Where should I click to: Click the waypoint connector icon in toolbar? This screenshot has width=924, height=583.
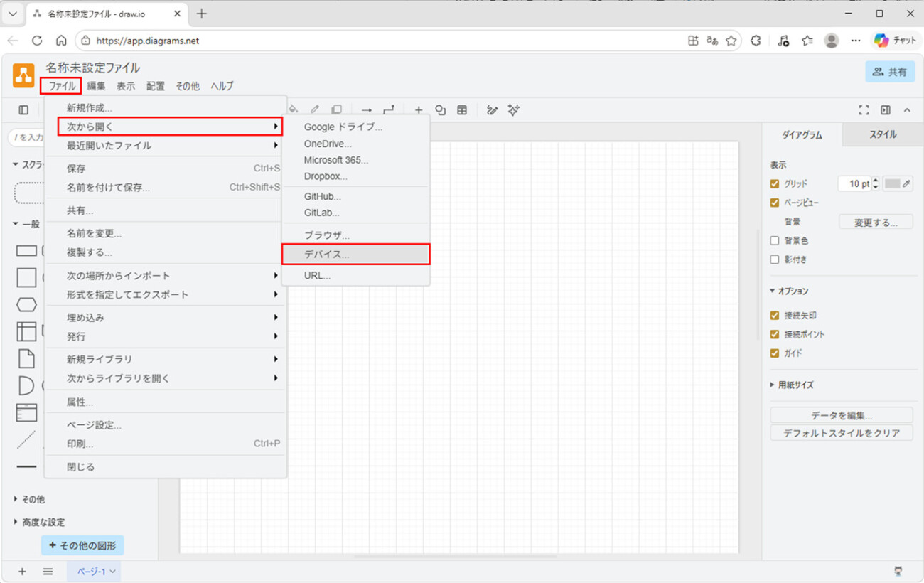point(389,110)
